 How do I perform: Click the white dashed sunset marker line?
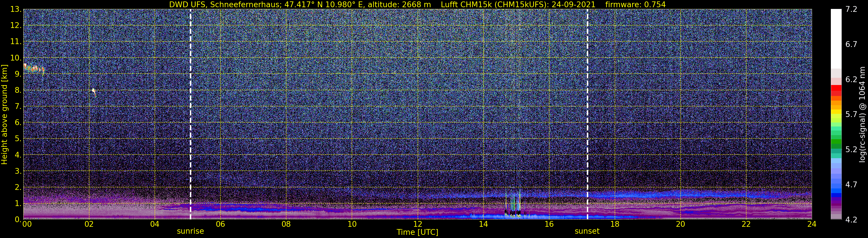tap(587, 114)
